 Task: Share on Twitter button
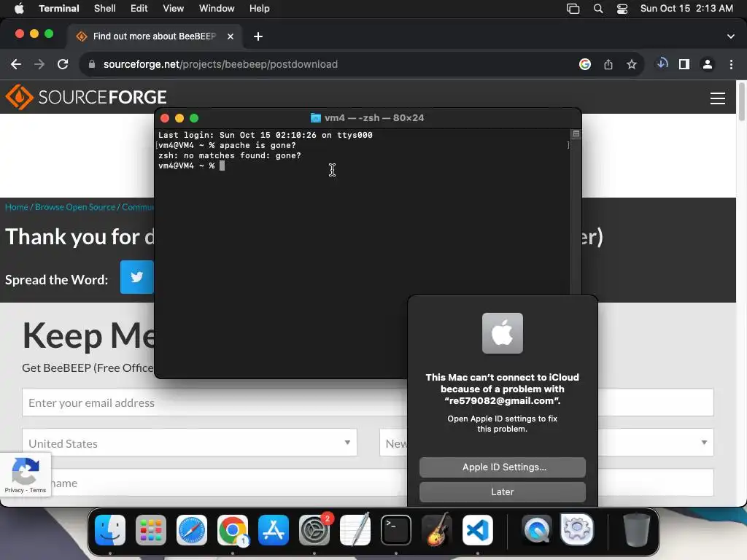[x=136, y=277]
